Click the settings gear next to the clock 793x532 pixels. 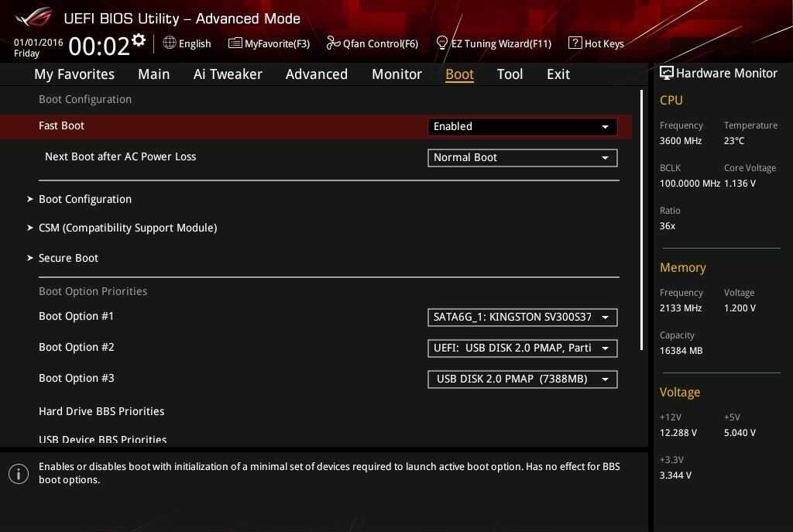139,40
